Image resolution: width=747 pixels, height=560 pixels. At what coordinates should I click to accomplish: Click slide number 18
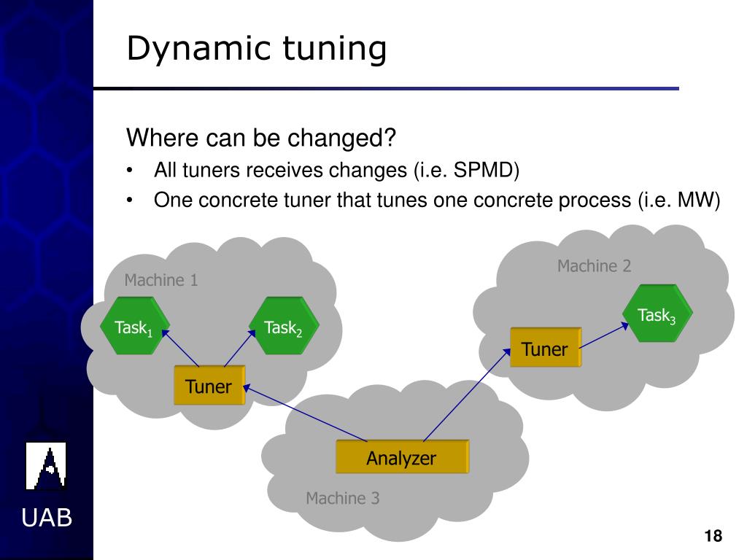(x=713, y=536)
